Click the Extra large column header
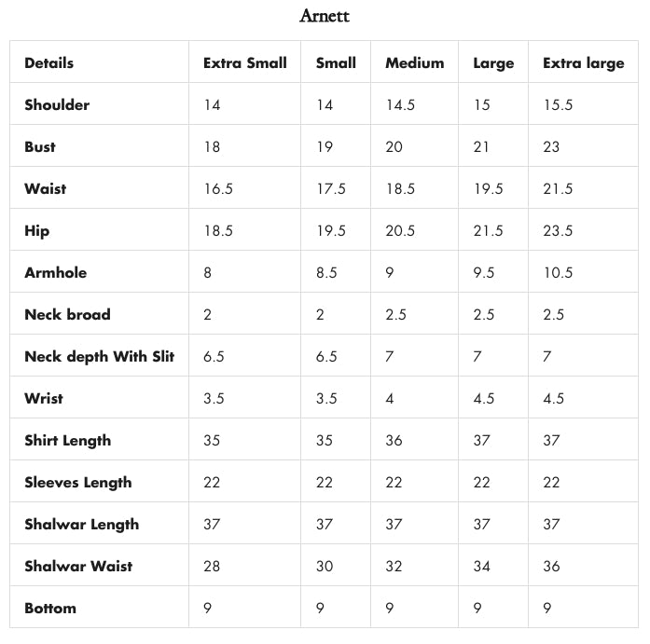The image size is (650, 644). (x=583, y=63)
